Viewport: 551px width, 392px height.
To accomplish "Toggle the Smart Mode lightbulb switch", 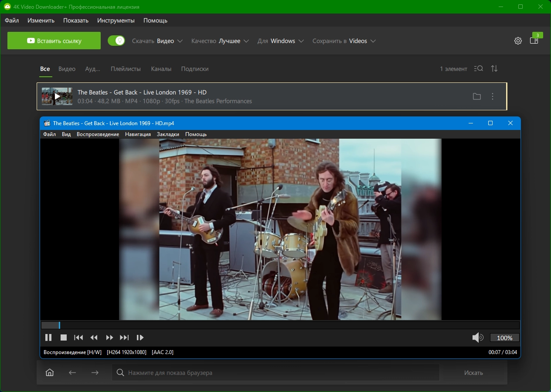I will tap(116, 41).
